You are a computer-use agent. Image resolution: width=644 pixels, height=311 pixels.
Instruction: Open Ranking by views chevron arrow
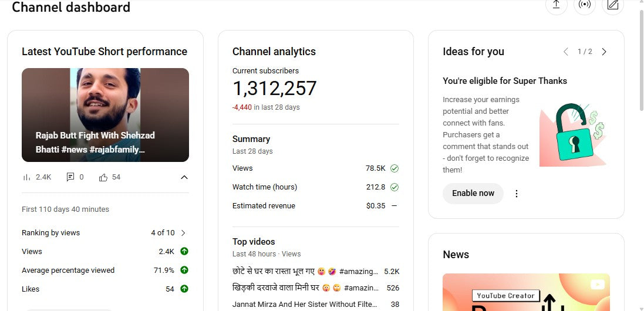[183, 233]
